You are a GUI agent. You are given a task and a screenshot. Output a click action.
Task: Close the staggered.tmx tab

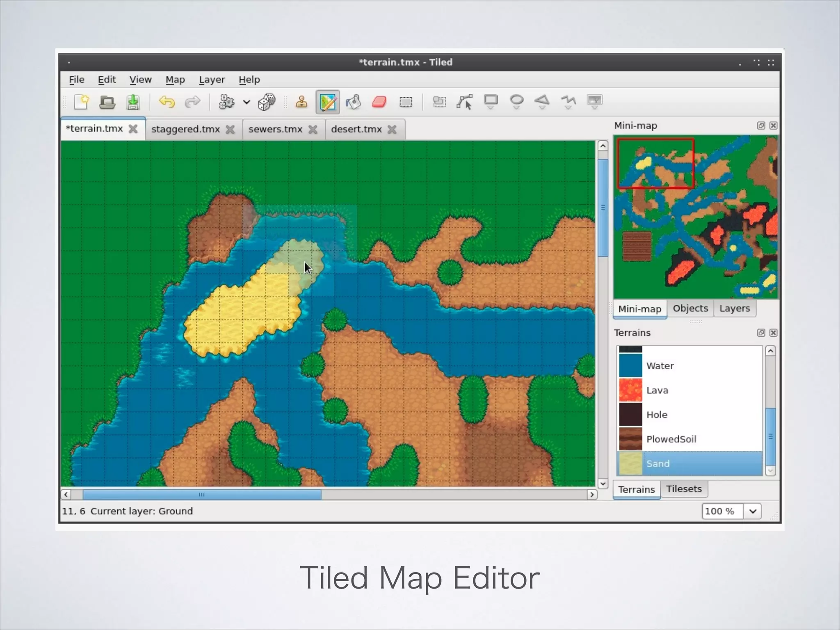(230, 130)
